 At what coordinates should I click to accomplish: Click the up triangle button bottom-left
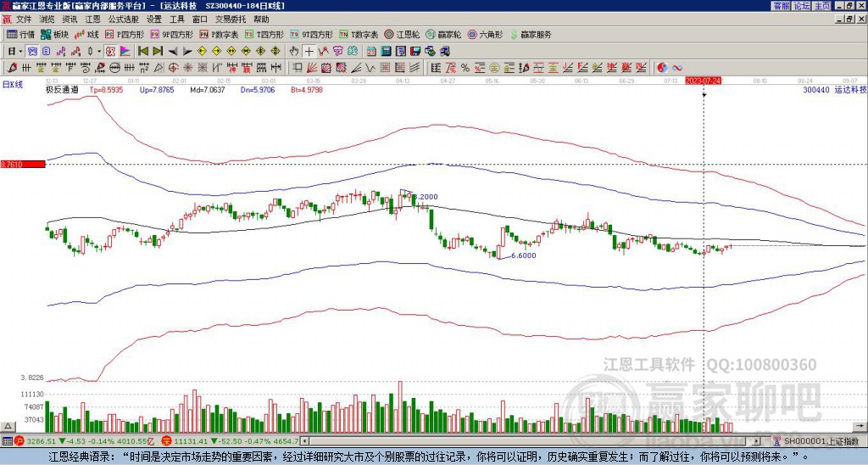click(x=8, y=426)
